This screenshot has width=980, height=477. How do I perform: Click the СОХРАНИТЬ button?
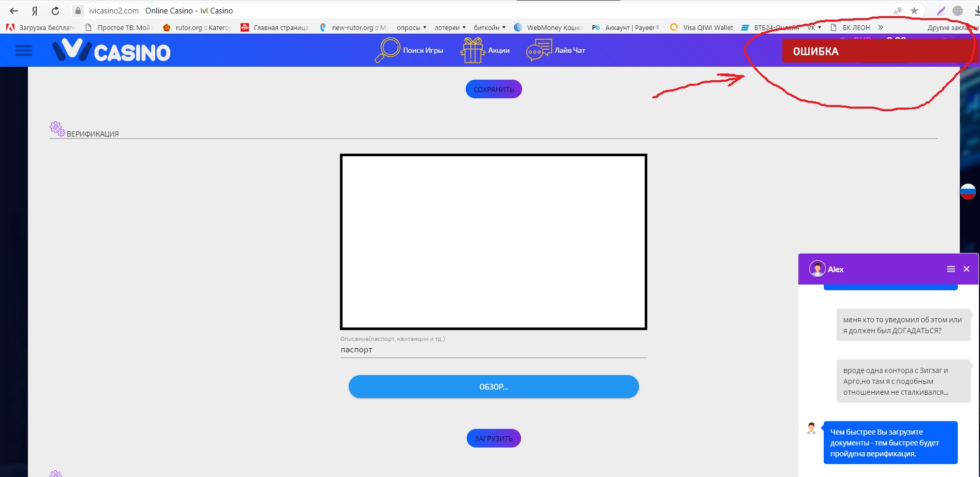(494, 89)
